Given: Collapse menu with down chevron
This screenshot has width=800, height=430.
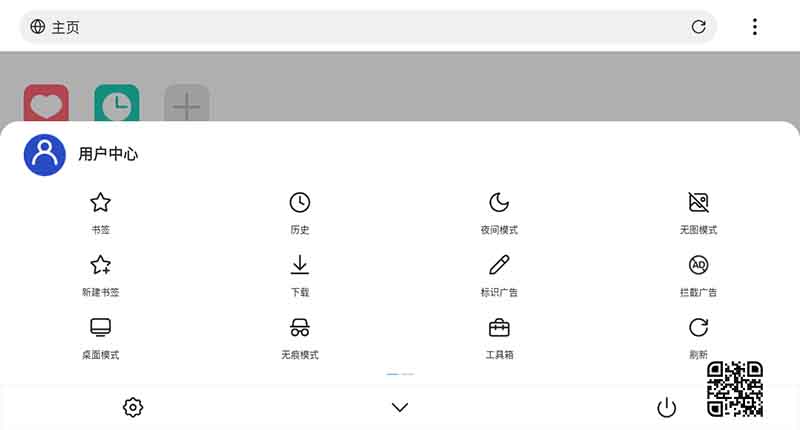Looking at the screenshot, I should coord(400,407).
